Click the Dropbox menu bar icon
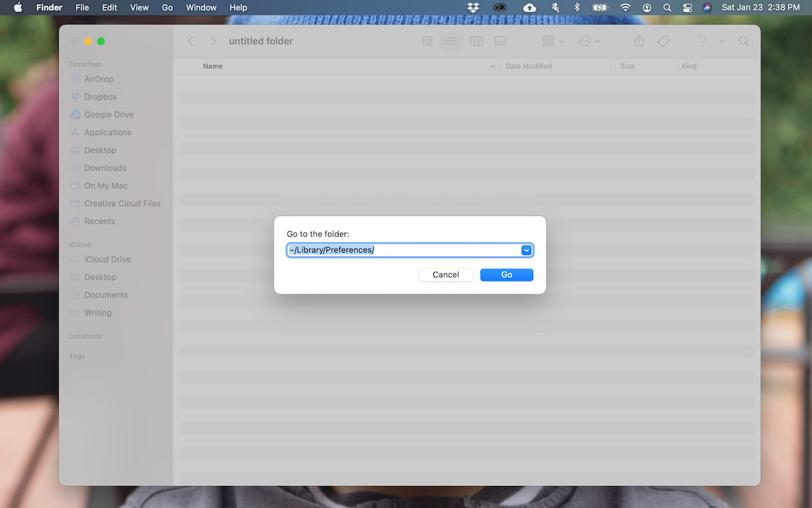The height and width of the screenshot is (508, 812). (x=473, y=7)
